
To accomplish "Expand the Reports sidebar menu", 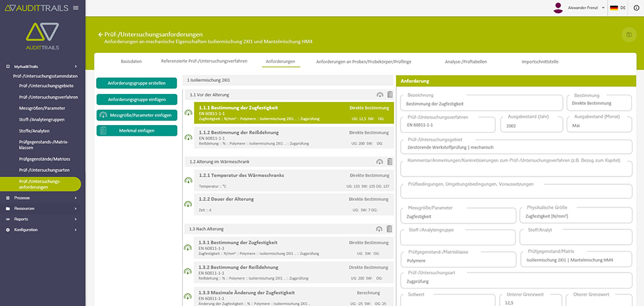I will (42, 219).
